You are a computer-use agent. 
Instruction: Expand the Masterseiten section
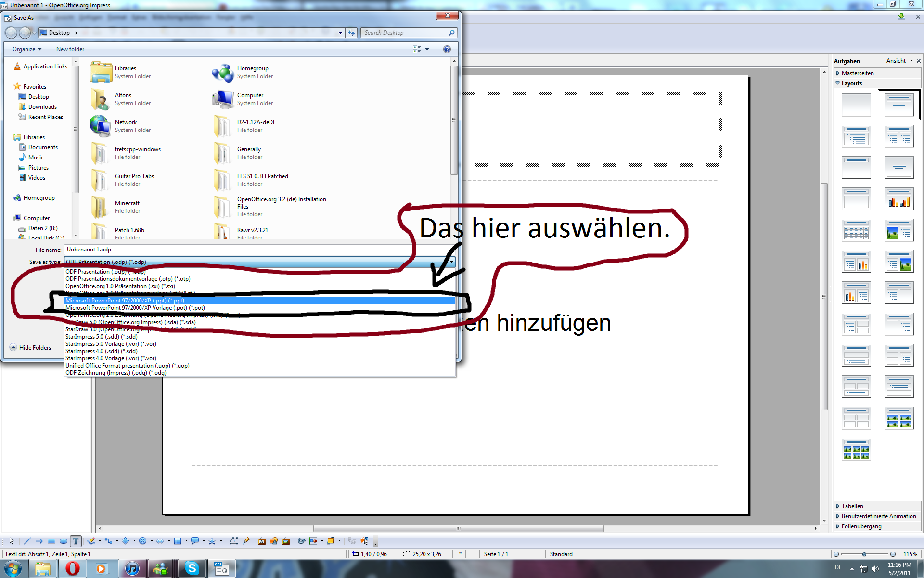857,73
